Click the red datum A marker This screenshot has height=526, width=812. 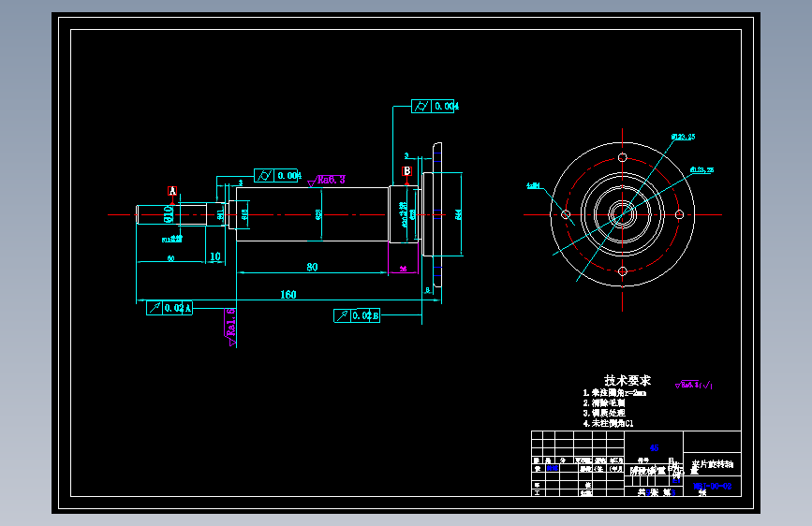(172, 191)
